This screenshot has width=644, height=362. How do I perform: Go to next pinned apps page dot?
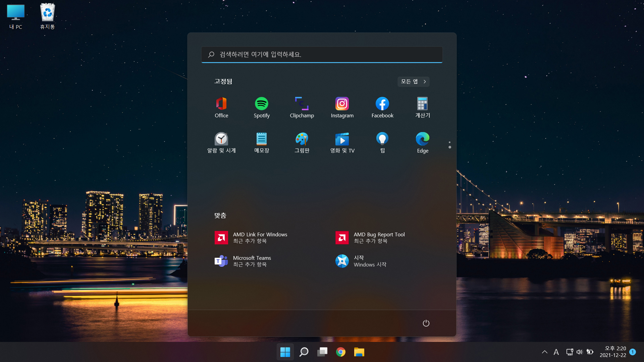tap(450, 147)
